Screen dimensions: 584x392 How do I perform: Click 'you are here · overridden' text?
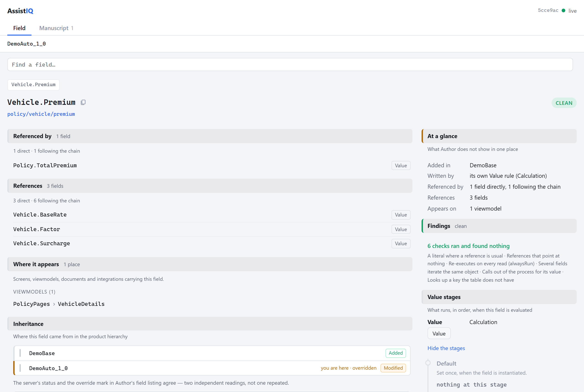click(x=349, y=368)
